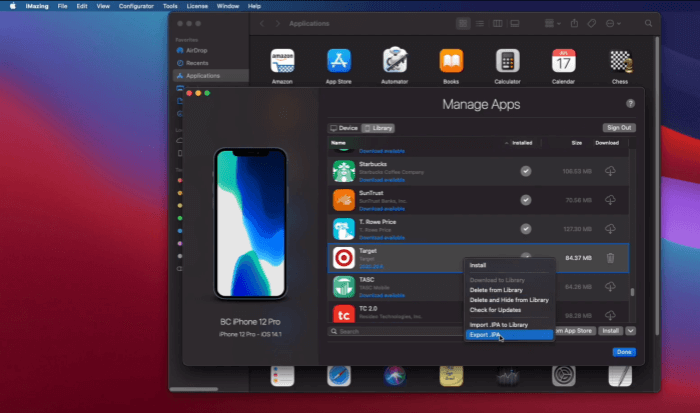Switch Finder to gallery view
This screenshot has width=700, height=413.
(x=515, y=23)
